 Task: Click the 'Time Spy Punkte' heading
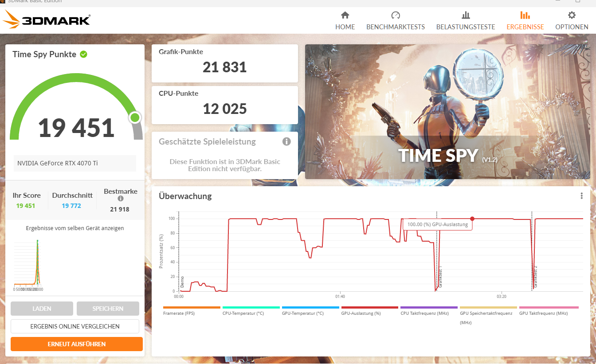tap(44, 55)
